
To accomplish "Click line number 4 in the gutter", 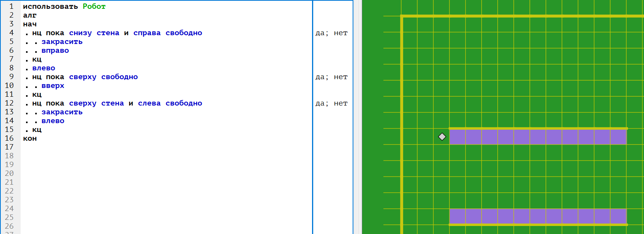I will click(11, 33).
